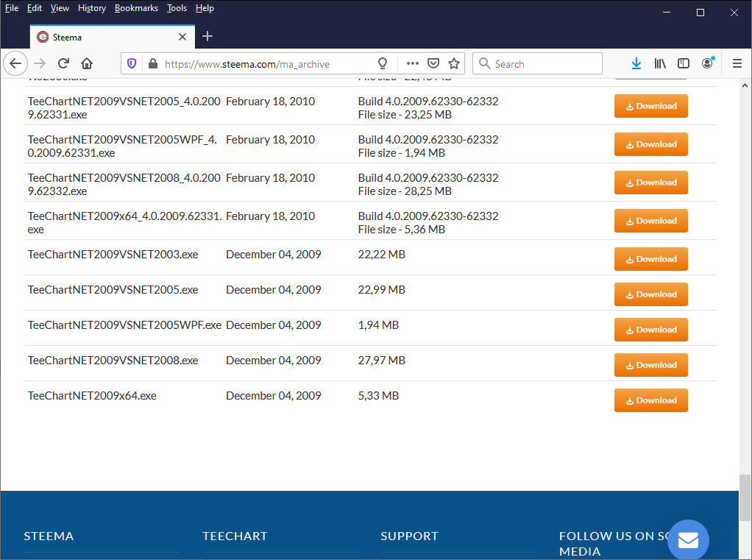Click the STEEMA footer heading
Image resolution: width=752 pixels, height=560 pixels.
coord(49,536)
